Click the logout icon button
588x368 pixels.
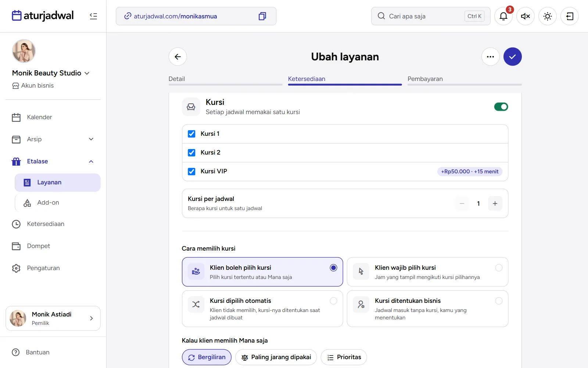[x=570, y=16]
